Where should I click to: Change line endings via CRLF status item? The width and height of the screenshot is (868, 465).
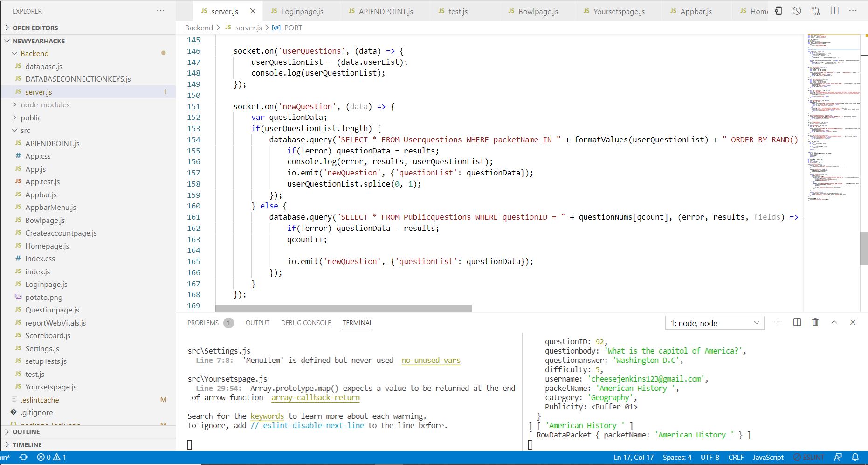pos(736,458)
